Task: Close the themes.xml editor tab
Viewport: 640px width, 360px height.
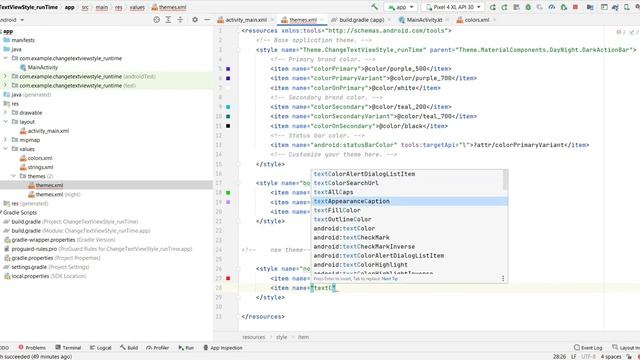Action: coord(322,20)
